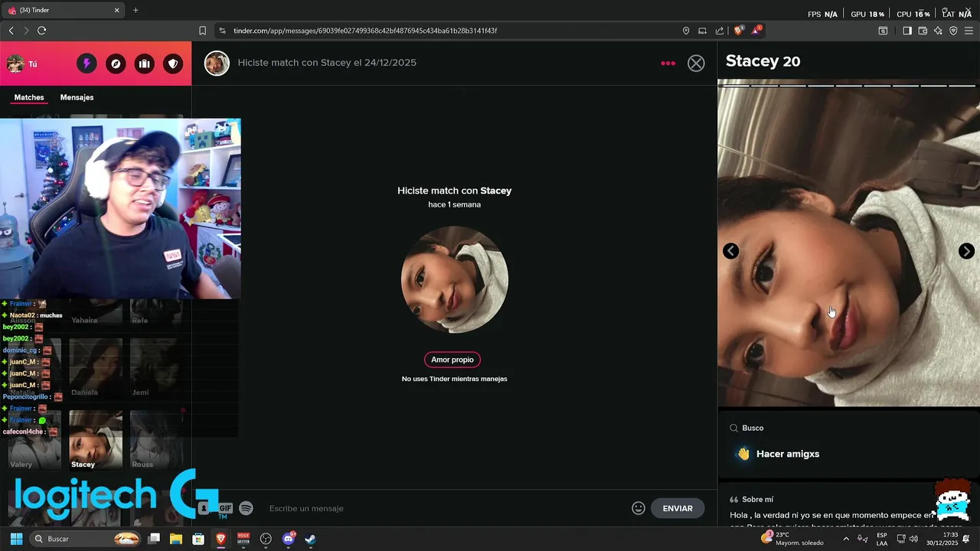Viewport: 980px width, 551px height.
Task: Show the next photo of Stacey
Action: tap(966, 251)
